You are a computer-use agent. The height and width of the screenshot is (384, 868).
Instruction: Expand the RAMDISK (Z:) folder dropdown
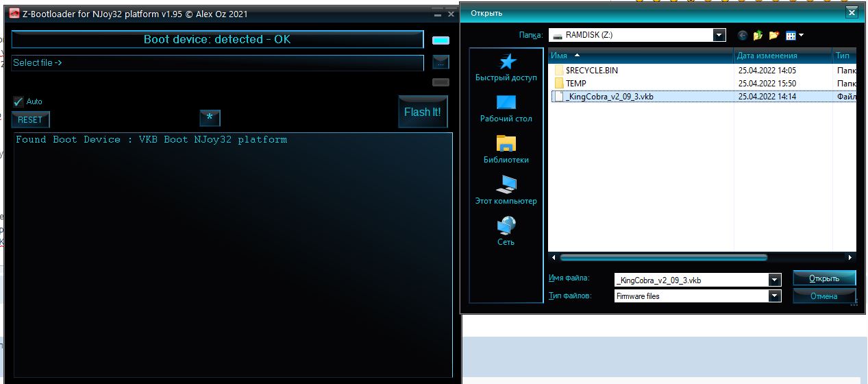click(719, 35)
